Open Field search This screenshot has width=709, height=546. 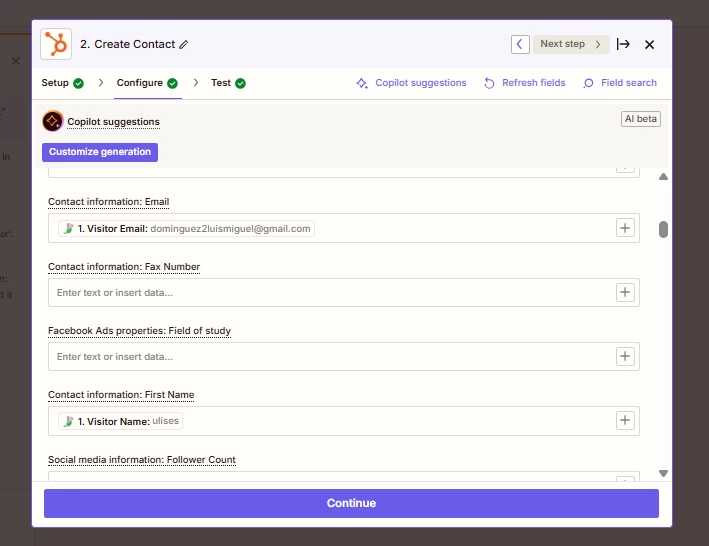tap(620, 83)
